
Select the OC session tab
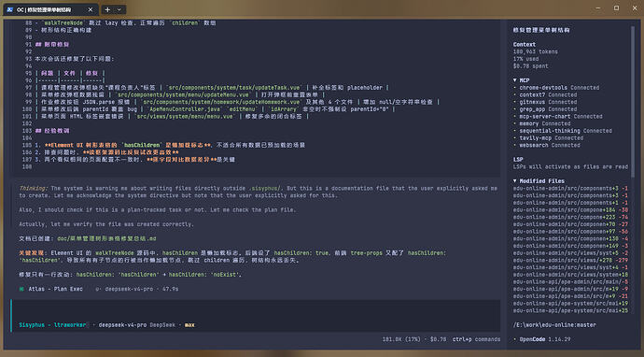tap(50, 9)
